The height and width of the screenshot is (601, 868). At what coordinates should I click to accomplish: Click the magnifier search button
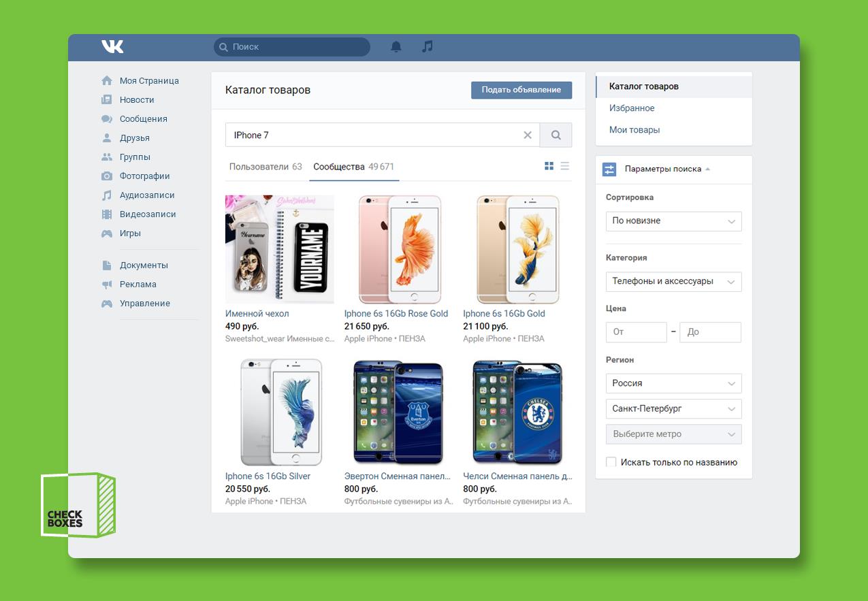tap(556, 135)
